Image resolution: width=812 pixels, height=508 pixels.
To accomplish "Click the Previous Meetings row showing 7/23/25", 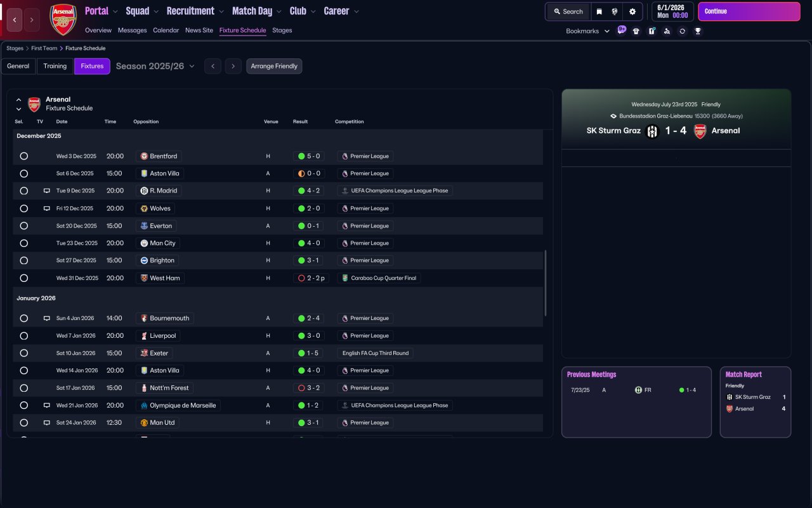I will (636, 390).
